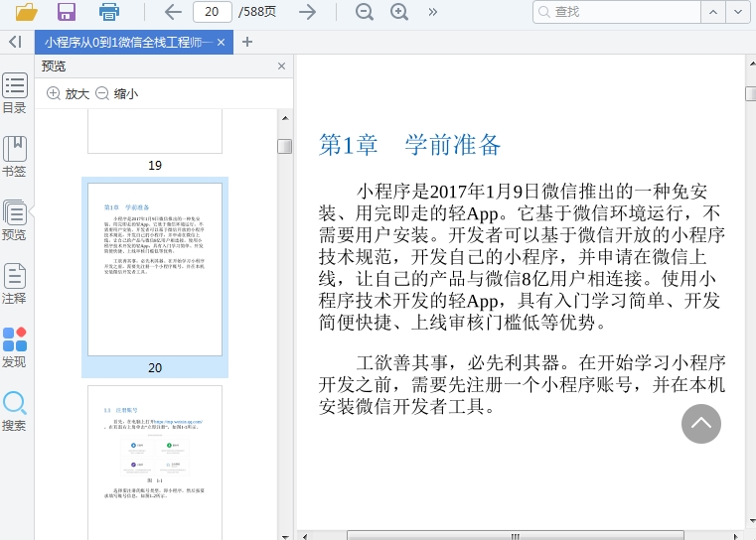Click the 查找 search box
756x540 pixels.
(617, 12)
